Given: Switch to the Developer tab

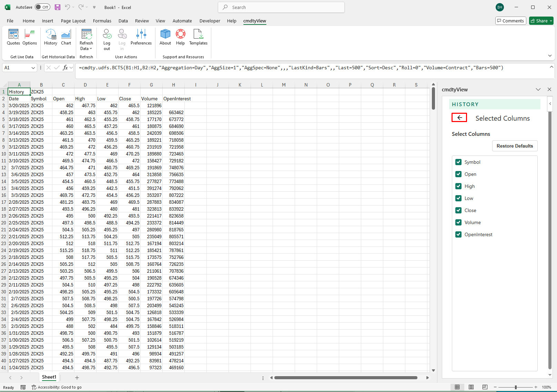Looking at the screenshot, I should point(210,21).
